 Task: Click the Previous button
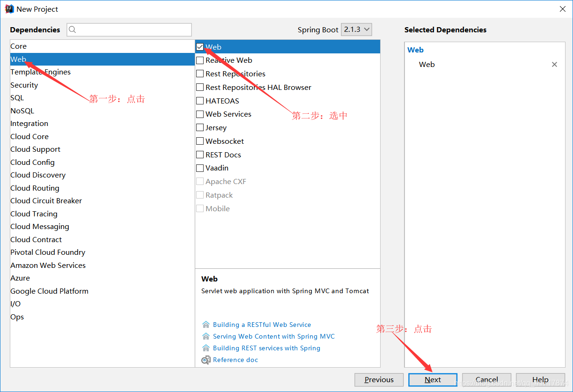click(379, 380)
